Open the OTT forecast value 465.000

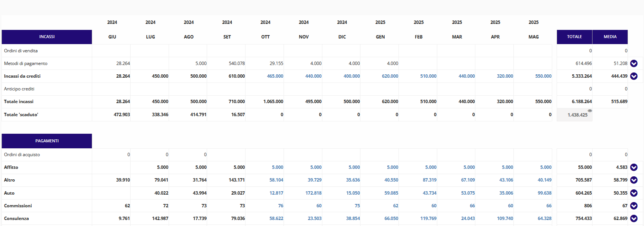tap(275, 76)
